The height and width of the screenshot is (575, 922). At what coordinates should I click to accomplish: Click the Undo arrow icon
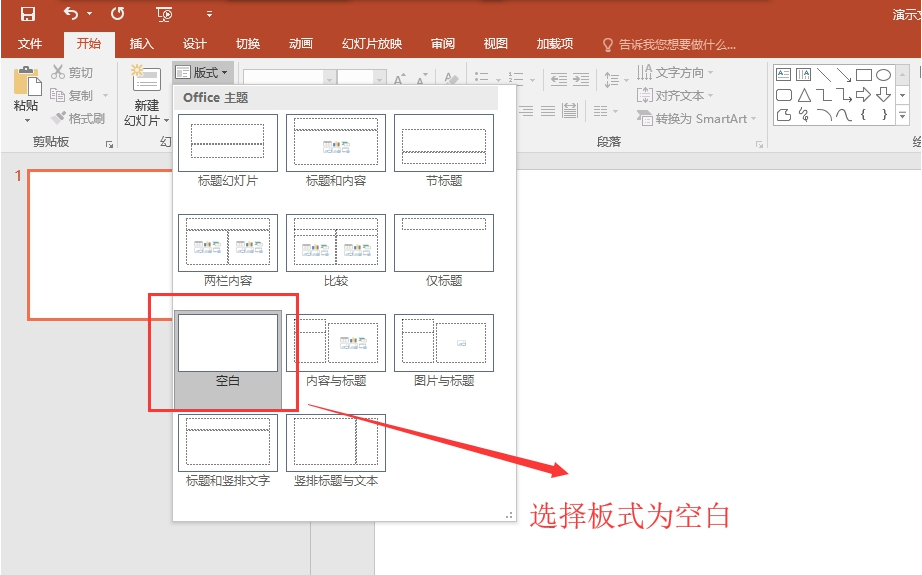click(x=70, y=14)
